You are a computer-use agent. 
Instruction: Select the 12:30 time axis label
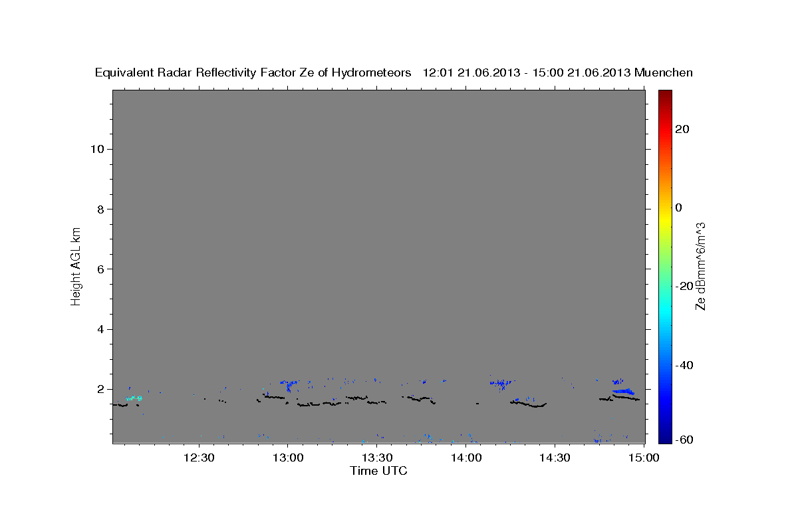[x=198, y=458]
